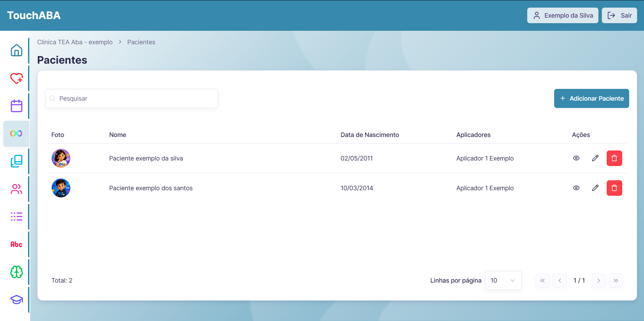644x321 pixels.
Task: Go to the next page with the chevron button
Action: pos(599,281)
